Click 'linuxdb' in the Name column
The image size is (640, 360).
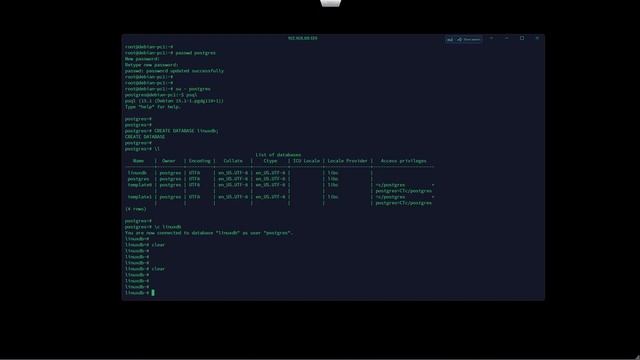[x=137, y=173]
